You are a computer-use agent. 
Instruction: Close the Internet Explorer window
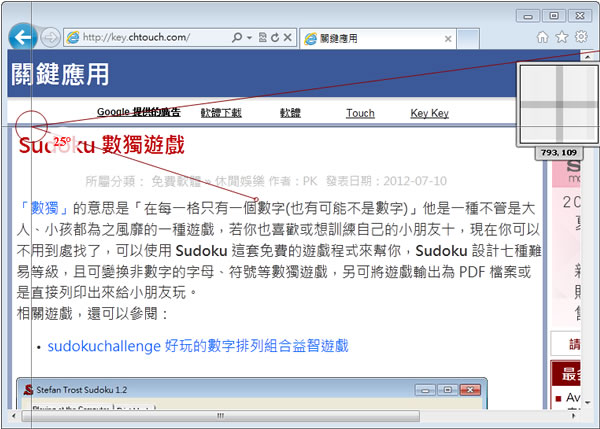(580, 16)
